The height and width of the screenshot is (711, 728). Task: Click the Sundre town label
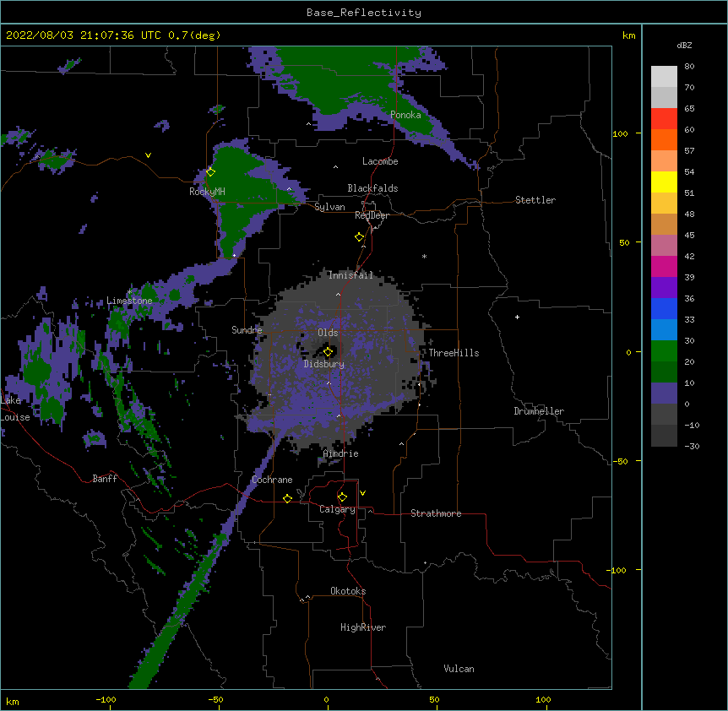coord(247,330)
